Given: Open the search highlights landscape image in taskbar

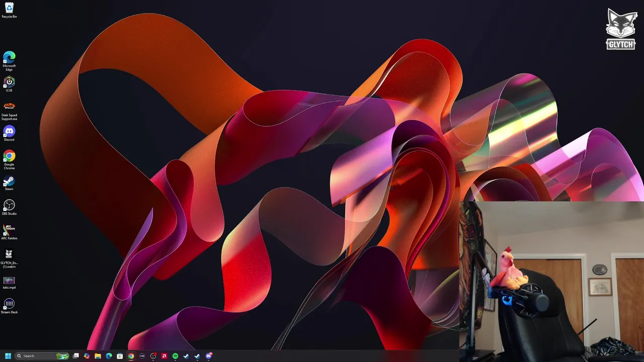Looking at the screenshot, I should coord(62,356).
